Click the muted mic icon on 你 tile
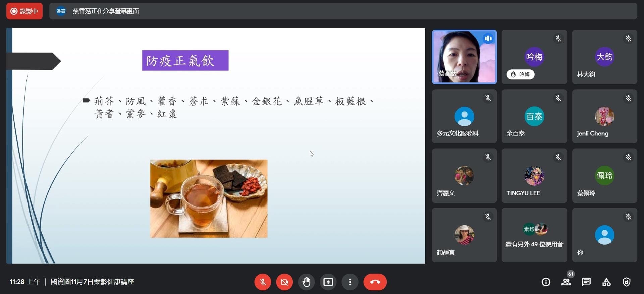The width and height of the screenshot is (644, 294). point(628,217)
